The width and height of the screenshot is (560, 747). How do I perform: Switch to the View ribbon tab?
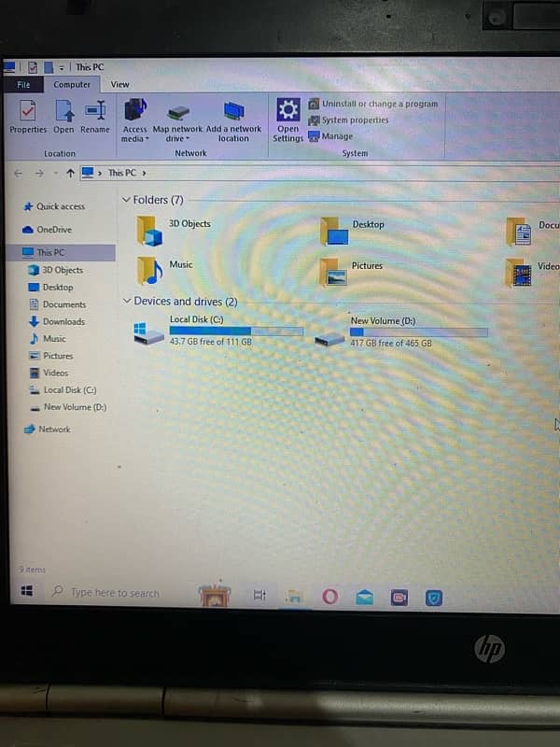click(x=119, y=85)
